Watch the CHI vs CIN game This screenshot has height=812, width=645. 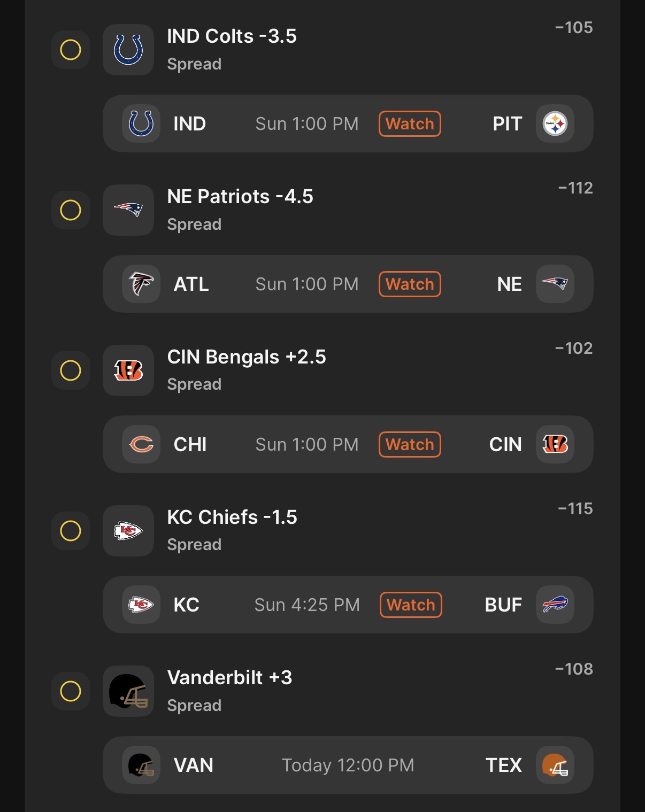[410, 444]
